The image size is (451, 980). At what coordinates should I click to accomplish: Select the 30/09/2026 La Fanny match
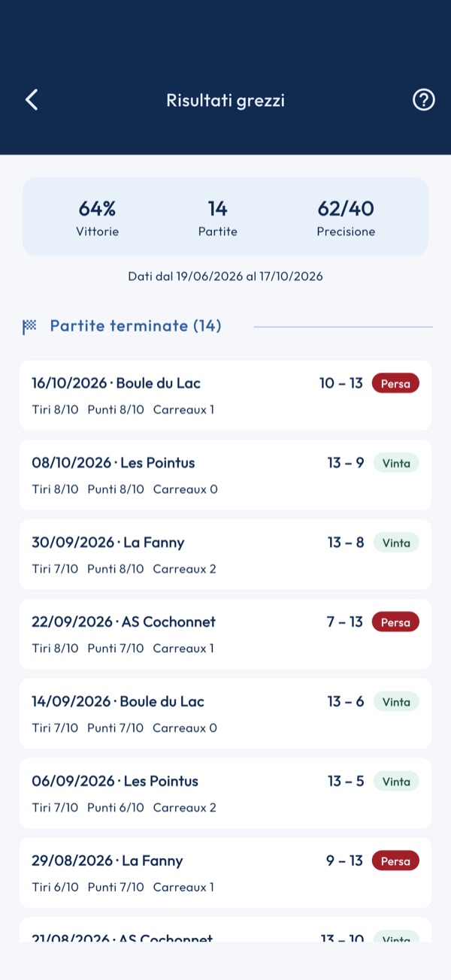coord(225,555)
